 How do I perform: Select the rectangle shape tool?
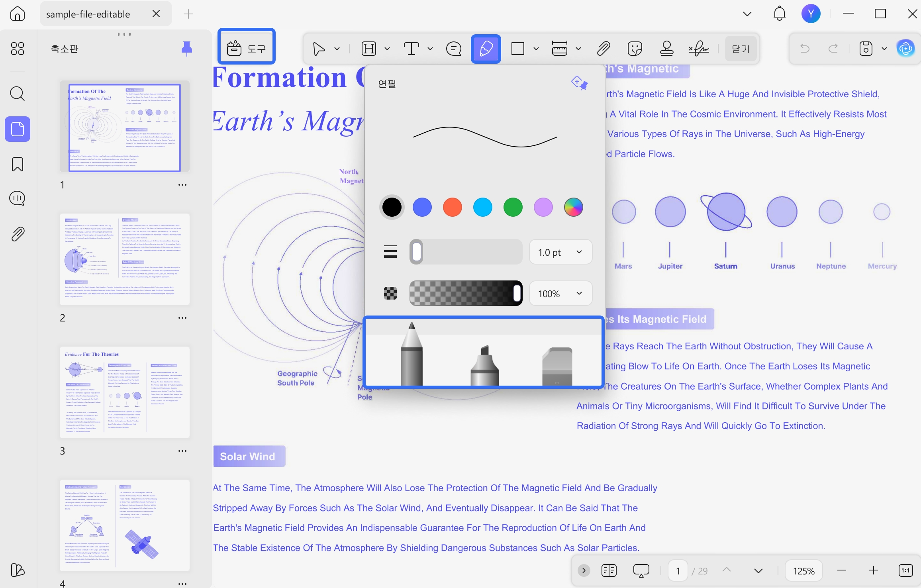click(518, 49)
